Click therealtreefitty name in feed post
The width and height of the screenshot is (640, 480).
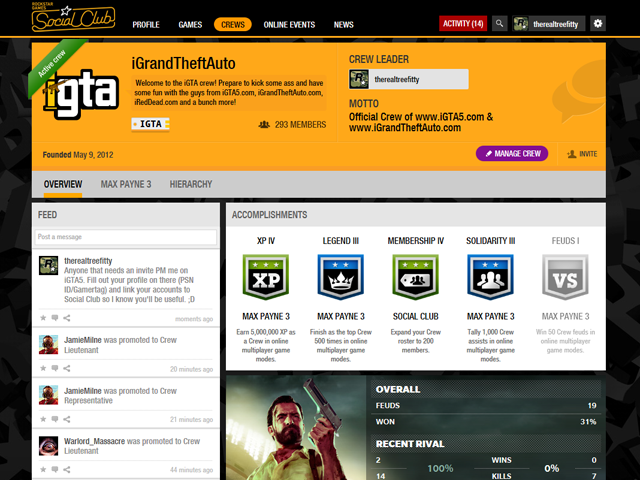pos(88,261)
